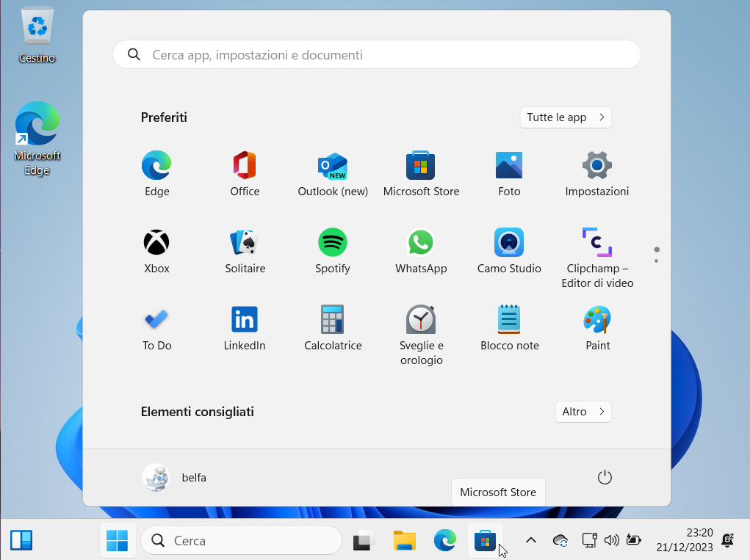
Task: Launch Camo Studio
Action: [509, 251]
